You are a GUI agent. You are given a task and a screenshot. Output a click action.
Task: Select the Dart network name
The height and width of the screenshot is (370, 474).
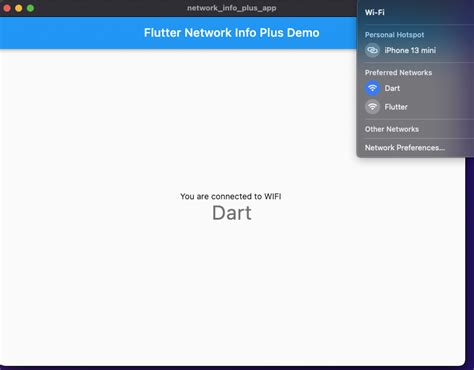pos(392,88)
